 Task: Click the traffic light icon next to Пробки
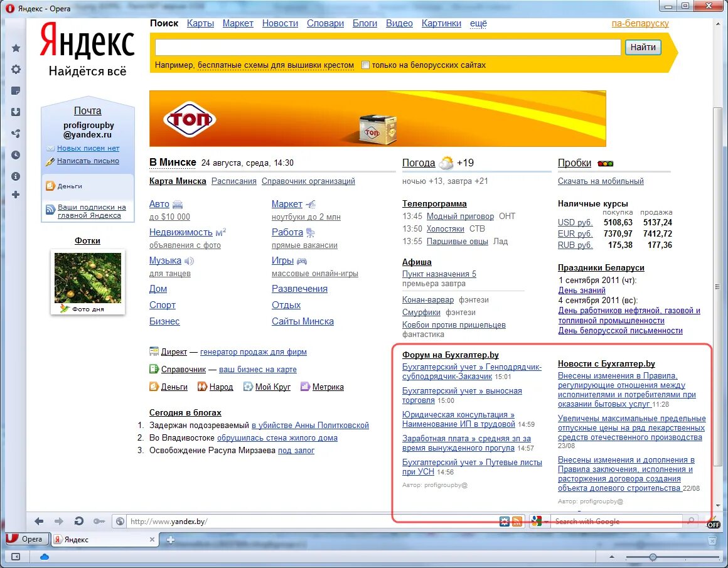point(606,163)
